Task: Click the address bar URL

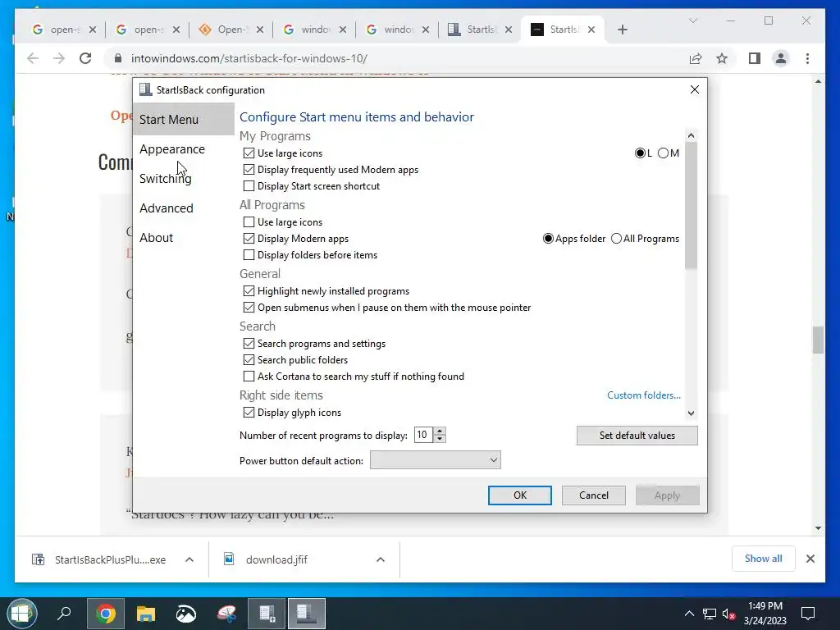Action: tap(249, 58)
